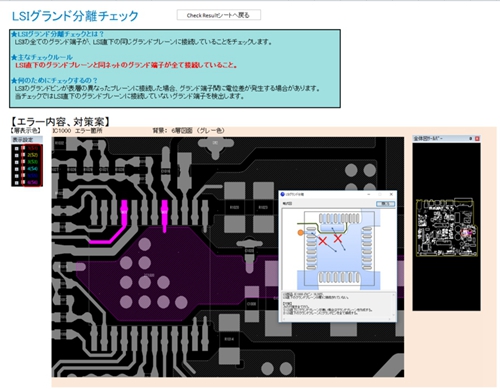Click the close button in the popup dialog toolbar
The height and width of the screenshot is (389, 500).
(385, 204)
